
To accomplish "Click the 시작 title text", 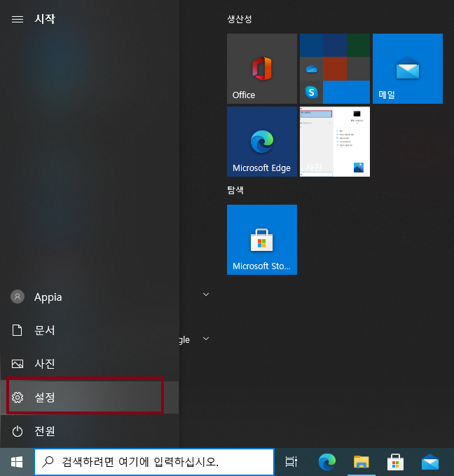I will coord(45,19).
